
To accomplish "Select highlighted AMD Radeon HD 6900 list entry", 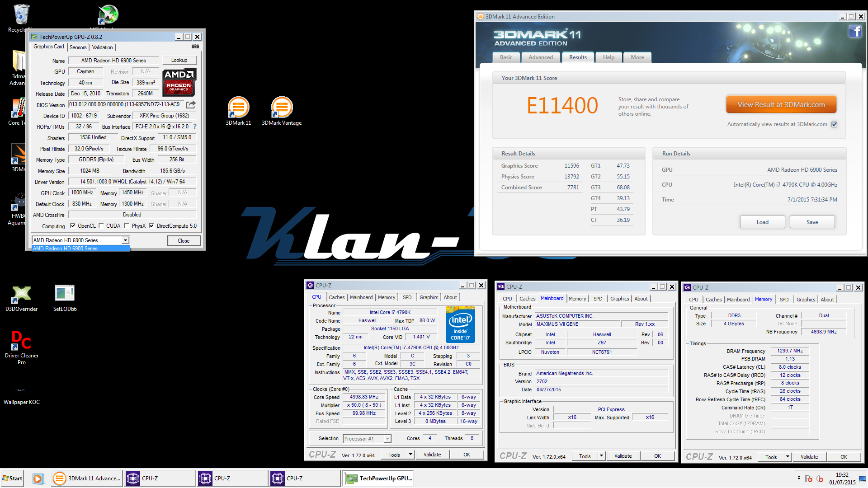I will [x=81, y=249].
